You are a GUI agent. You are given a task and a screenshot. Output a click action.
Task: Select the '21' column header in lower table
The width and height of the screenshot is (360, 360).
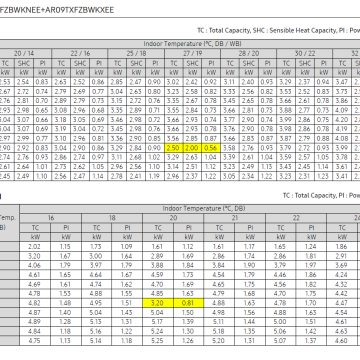pos(235,218)
